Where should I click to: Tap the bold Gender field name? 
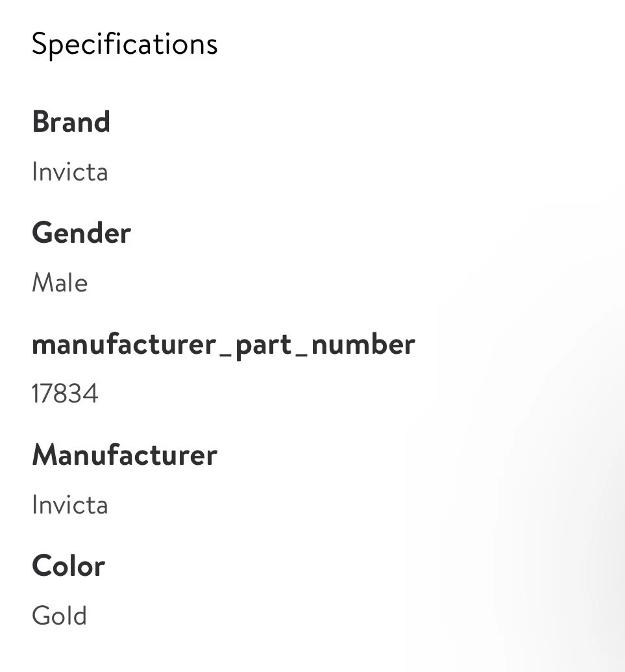click(81, 233)
